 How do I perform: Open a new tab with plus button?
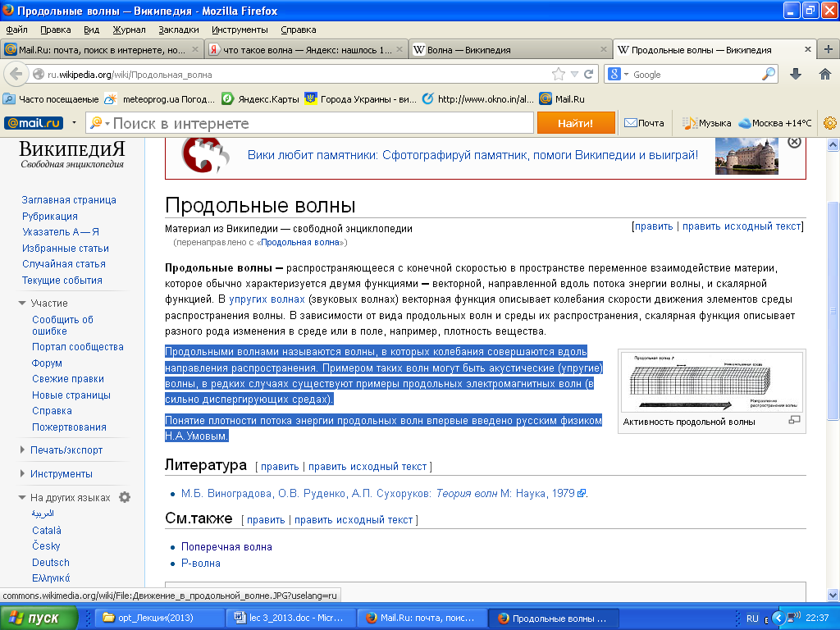coord(829,49)
